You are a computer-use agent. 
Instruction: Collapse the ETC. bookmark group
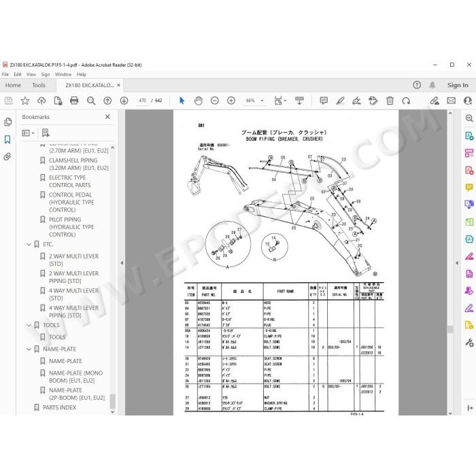click(x=29, y=244)
